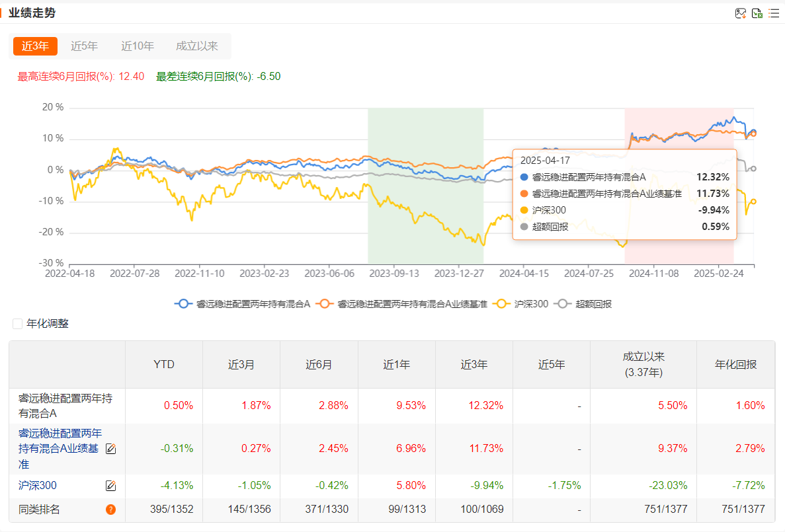
Task: Open the list view menu icon
Action: point(774,13)
